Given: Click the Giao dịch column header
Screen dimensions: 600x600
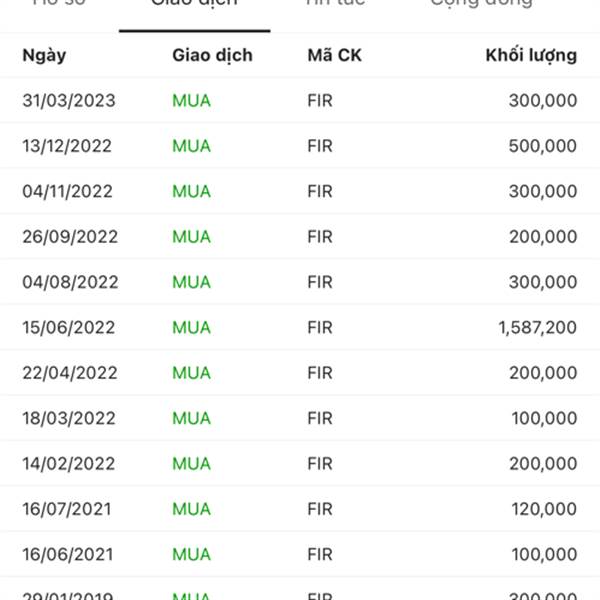Looking at the screenshot, I should tap(212, 55).
